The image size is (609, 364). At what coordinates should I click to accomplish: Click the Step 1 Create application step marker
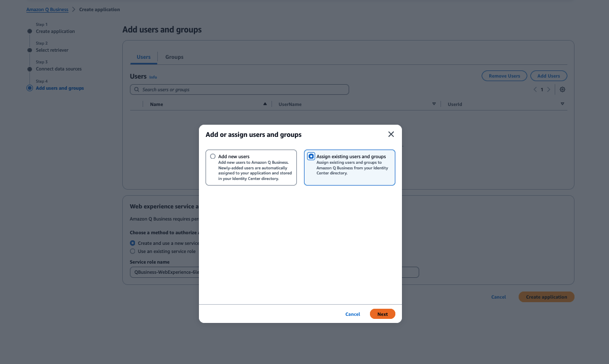click(29, 31)
